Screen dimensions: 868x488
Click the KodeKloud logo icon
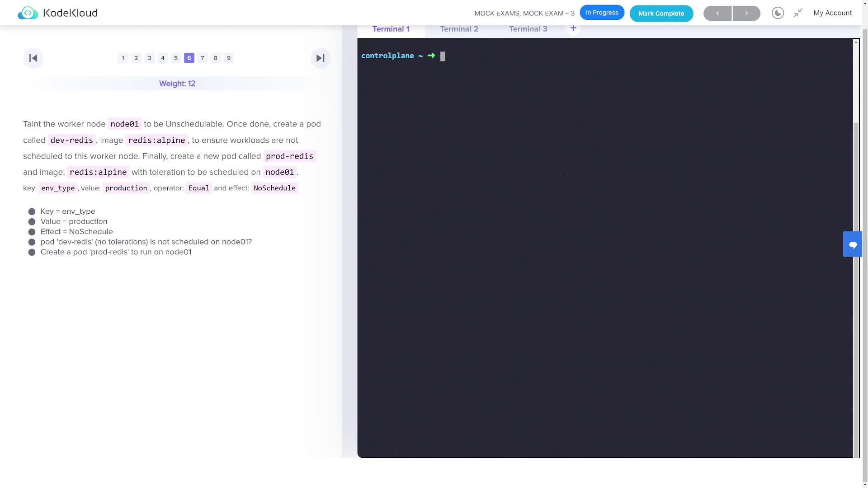28,13
